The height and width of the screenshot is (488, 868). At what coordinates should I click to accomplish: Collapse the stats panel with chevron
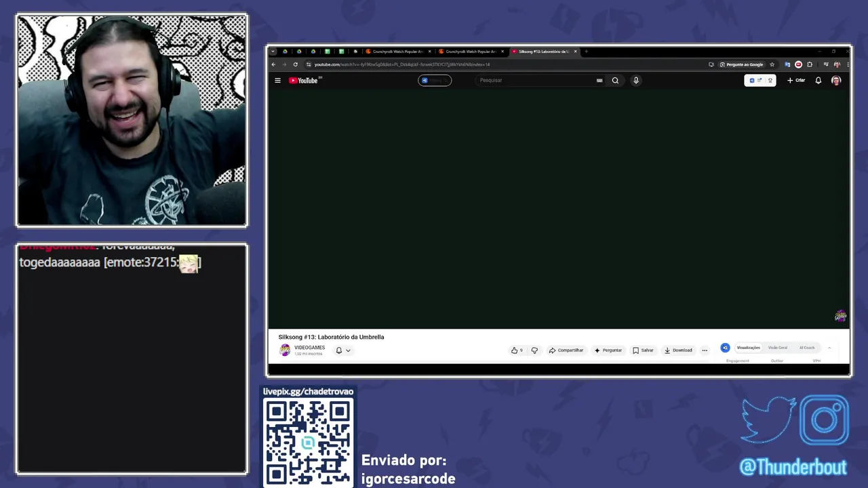click(829, 348)
